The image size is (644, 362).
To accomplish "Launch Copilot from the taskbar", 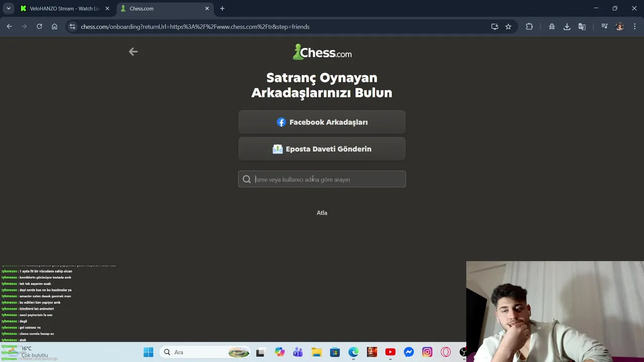I will [279, 352].
